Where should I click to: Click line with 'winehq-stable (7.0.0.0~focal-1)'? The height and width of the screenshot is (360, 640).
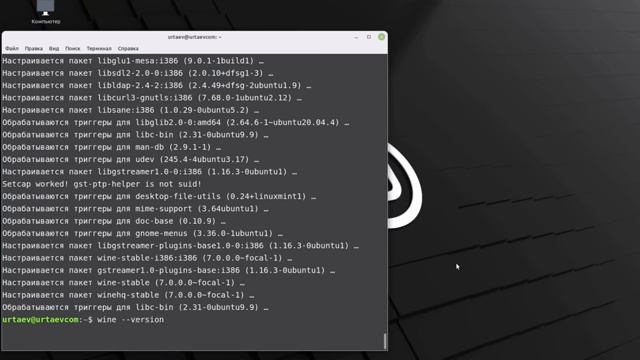pos(128,295)
